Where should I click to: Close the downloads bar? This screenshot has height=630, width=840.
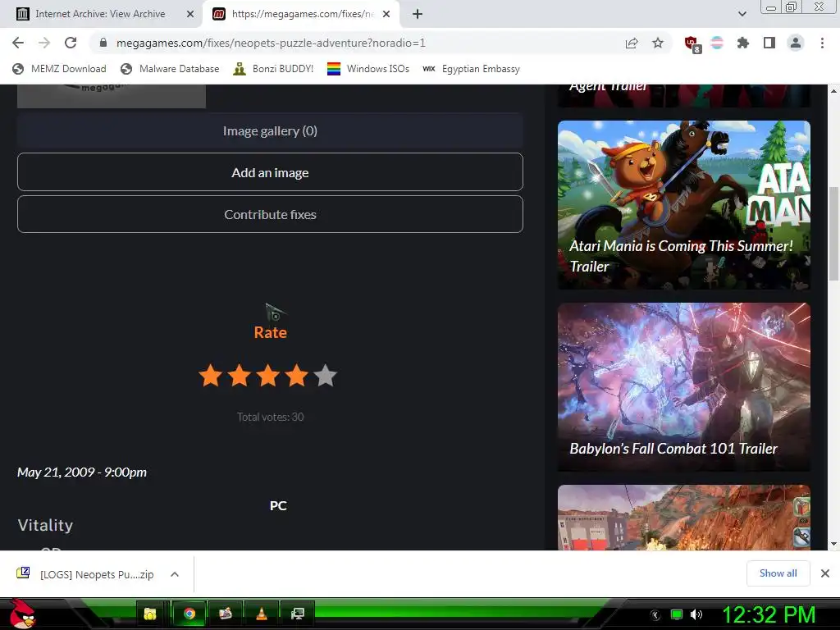pos(825,573)
